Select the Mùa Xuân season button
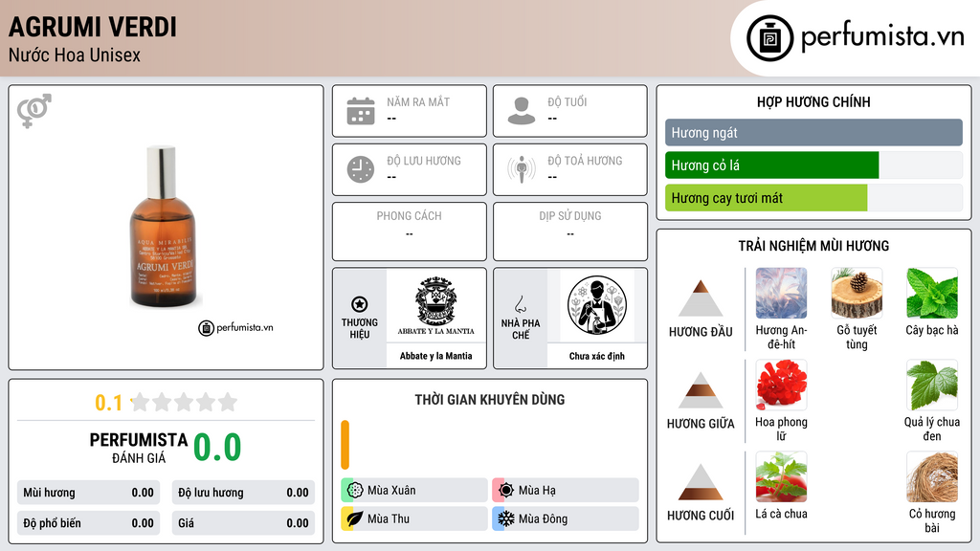The image size is (980, 551). tap(414, 491)
